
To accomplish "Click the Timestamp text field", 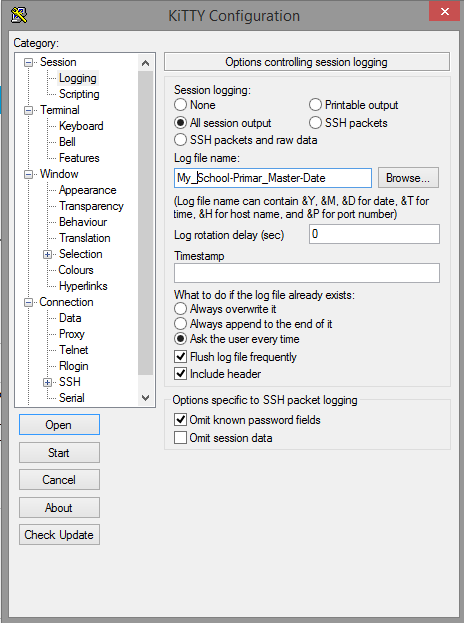I will point(307,273).
